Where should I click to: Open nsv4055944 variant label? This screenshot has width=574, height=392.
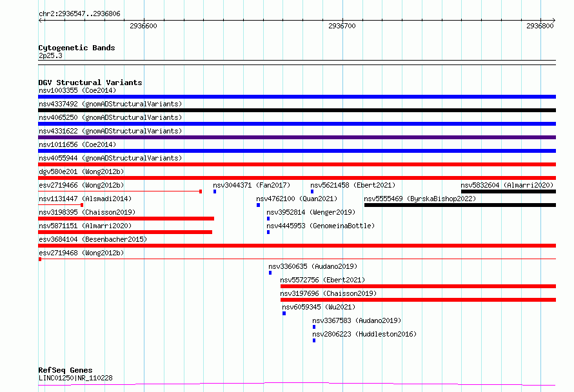(110, 158)
